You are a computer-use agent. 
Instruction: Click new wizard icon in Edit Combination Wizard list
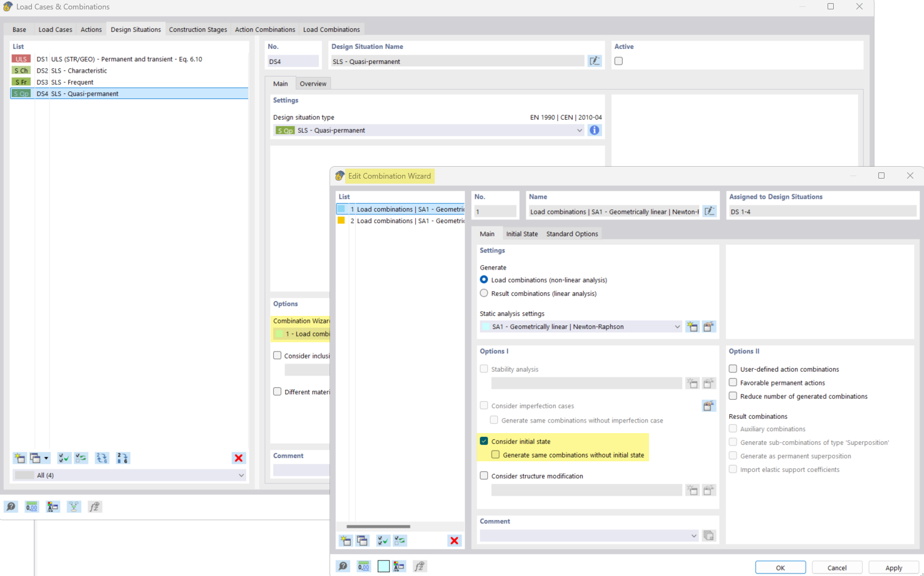point(346,540)
